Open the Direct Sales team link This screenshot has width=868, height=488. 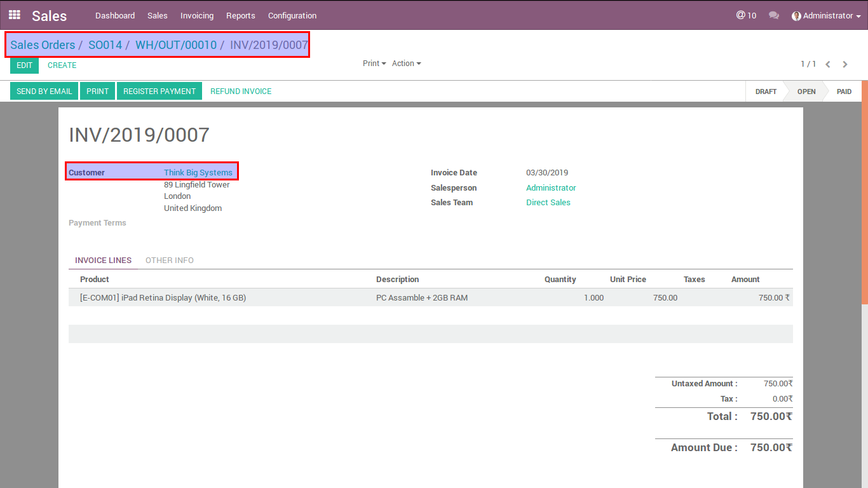548,203
